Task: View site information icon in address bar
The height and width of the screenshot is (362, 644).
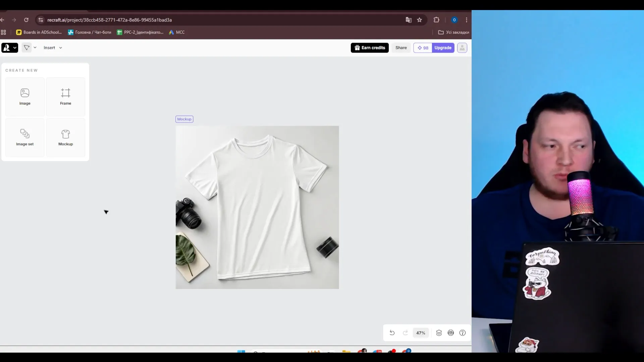Action: coord(41,20)
